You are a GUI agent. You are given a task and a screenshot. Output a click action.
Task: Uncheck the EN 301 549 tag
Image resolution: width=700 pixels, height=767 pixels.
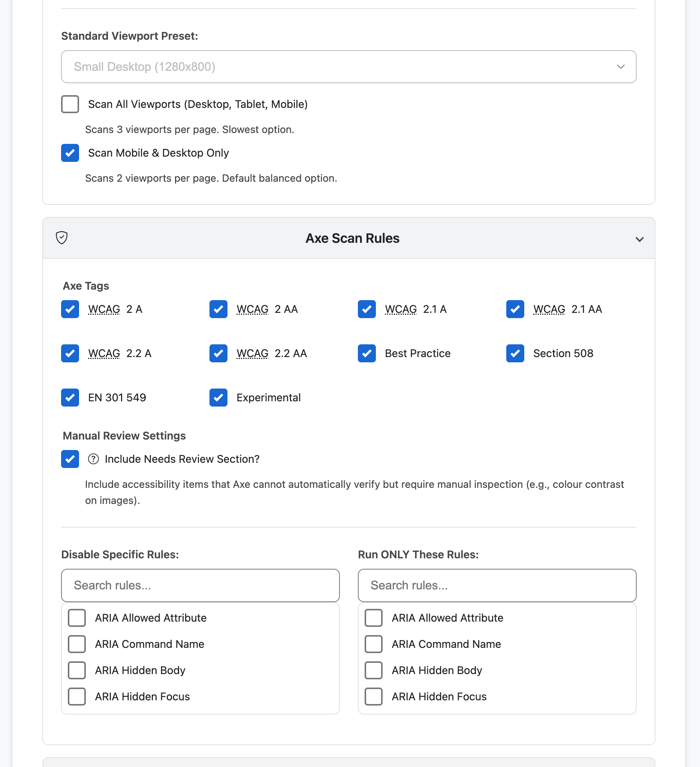click(70, 397)
